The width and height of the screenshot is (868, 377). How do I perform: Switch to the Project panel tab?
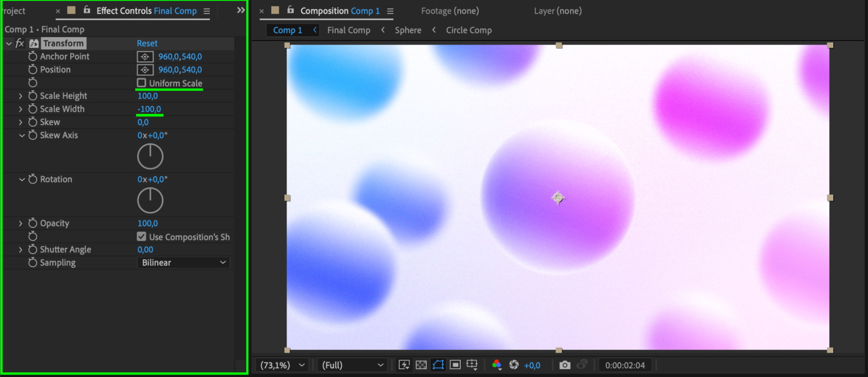13,11
